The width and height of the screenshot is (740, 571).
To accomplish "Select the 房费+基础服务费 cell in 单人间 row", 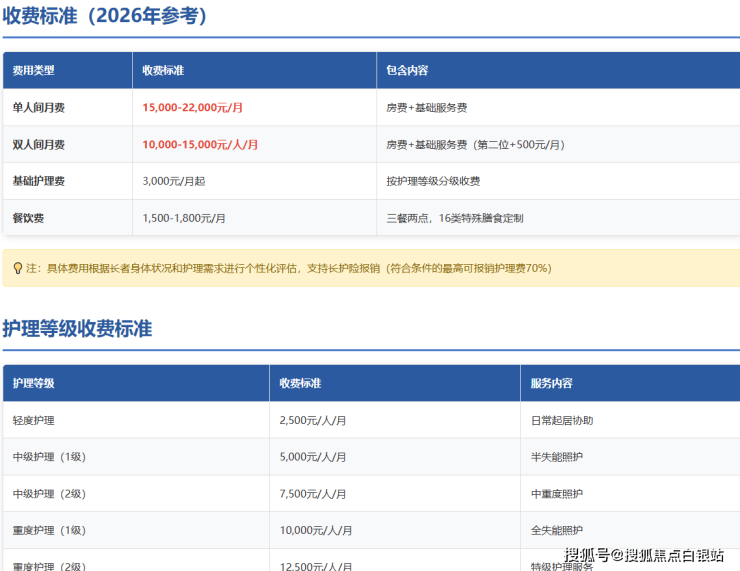I will point(427,108).
